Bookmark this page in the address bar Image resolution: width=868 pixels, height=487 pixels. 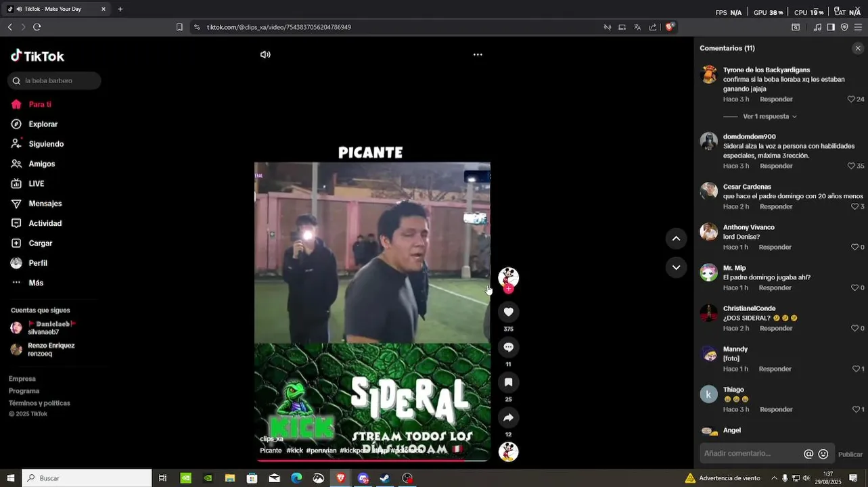179,27
